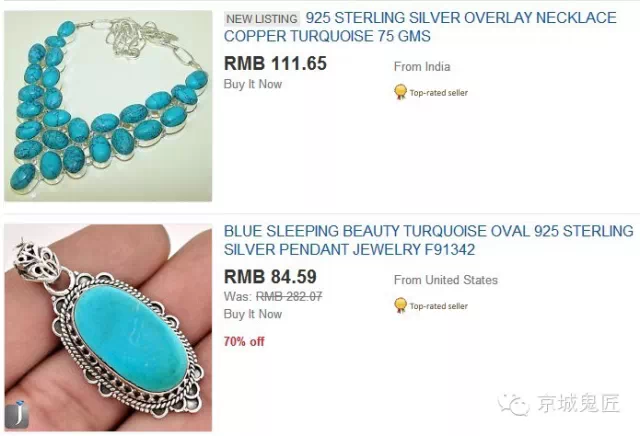Open the Blue Sleeping Beauty Turquoise pendant listing title

click(429, 240)
